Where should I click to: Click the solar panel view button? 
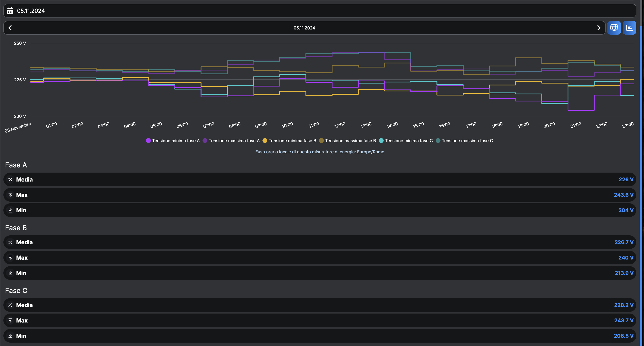click(614, 28)
